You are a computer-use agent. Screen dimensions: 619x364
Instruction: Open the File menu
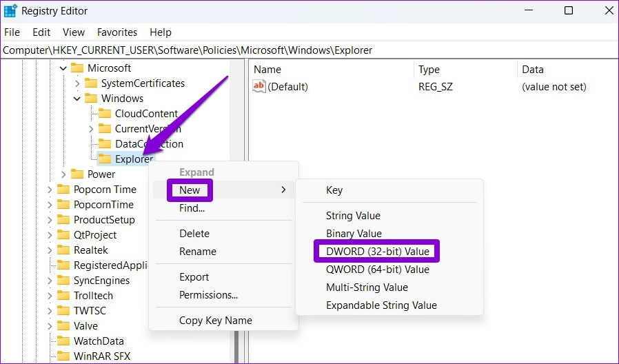click(12, 32)
